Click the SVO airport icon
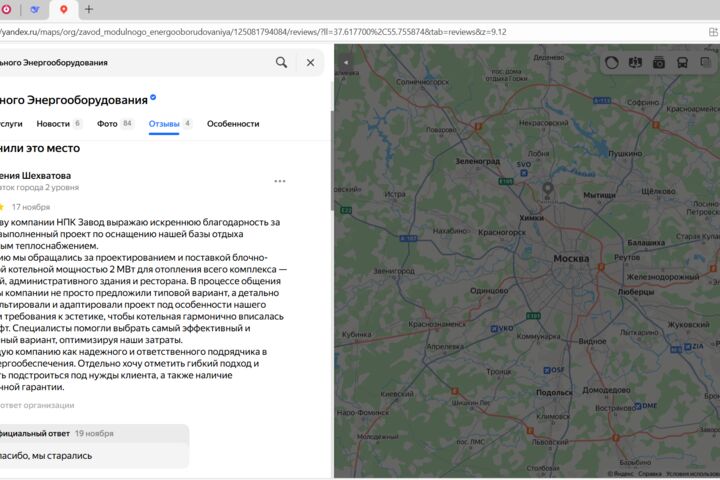The image size is (720, 480). (523, 173)
